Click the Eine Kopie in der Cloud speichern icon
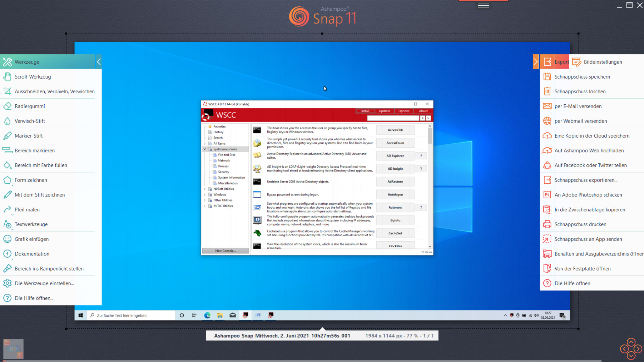The width and height of the screenshot is (644, 362). click(547, 136)
